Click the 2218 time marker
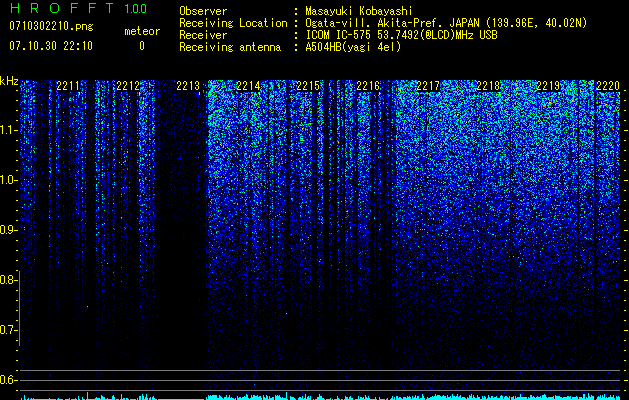The width and height of the screenshot is (629, 400). pos(488,85)
